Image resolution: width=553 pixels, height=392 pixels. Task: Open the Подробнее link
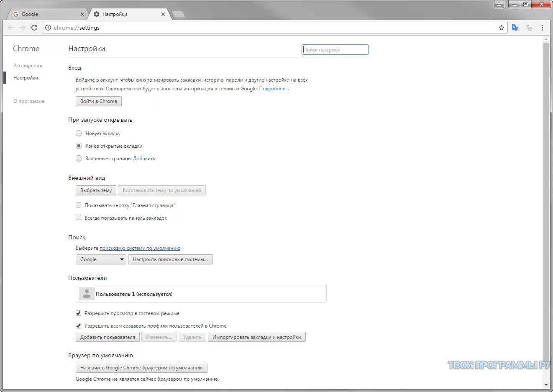(x=274, y=89)
